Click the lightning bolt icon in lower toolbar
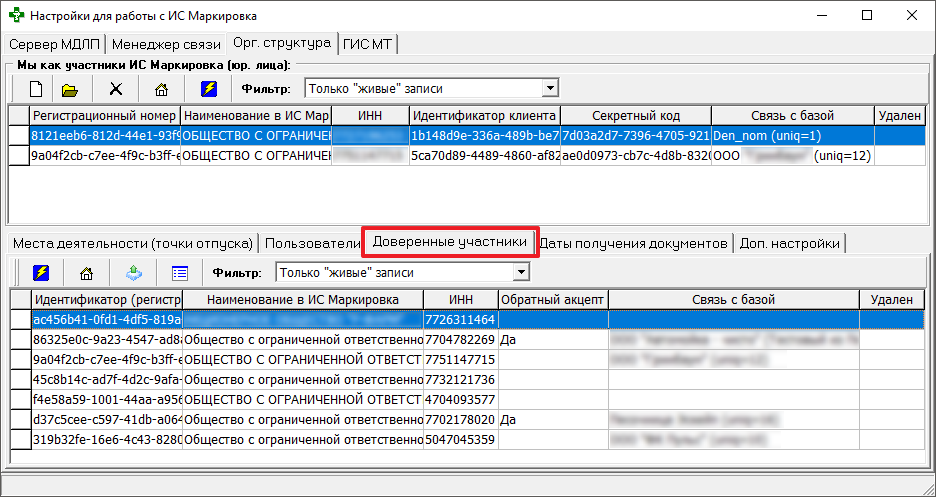The image size is (936, 497). pyautogui.click(x=41, y=273)
